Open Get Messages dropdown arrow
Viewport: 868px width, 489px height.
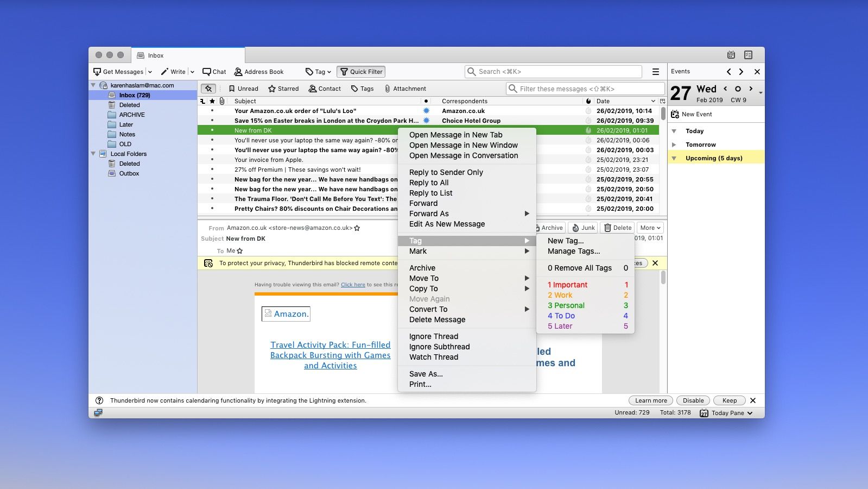coord(150,72)
